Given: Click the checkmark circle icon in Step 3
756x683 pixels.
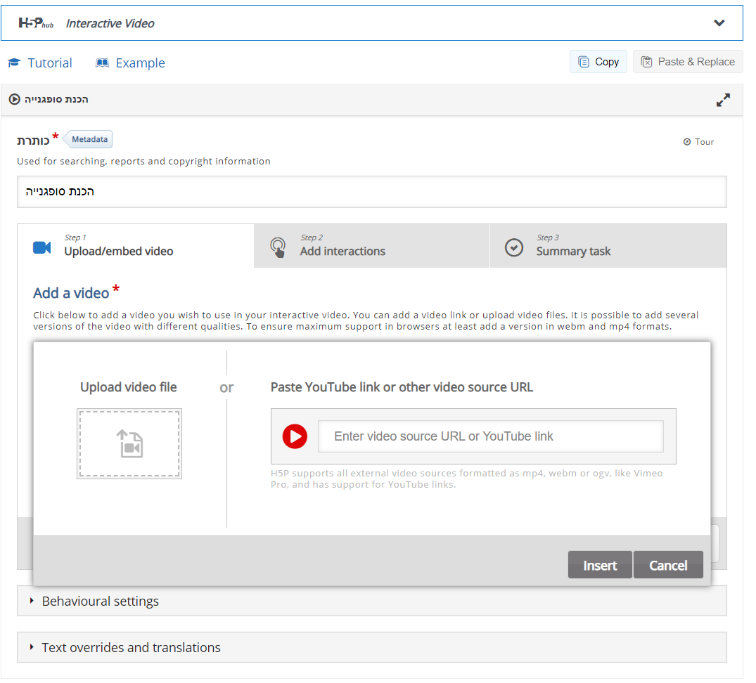Looking at the screenshot, I should 514,247.
